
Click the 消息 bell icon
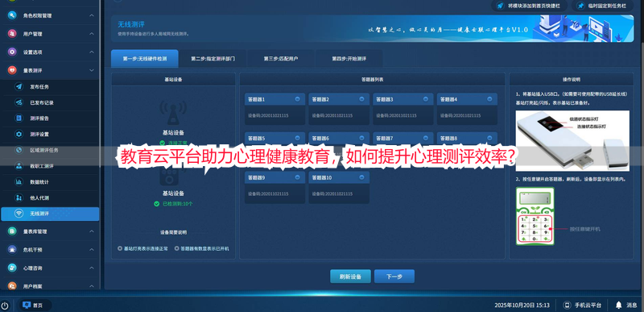(x=618, y=305)
